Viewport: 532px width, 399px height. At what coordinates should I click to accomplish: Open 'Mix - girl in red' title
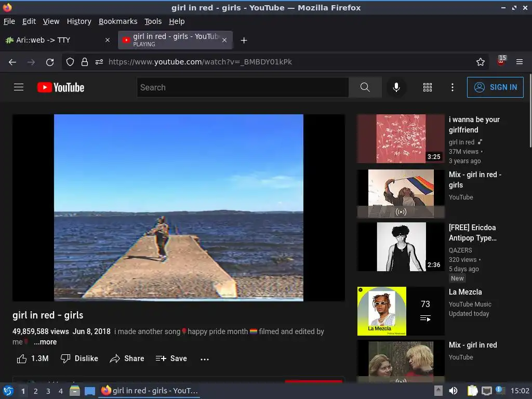[x=473, y=345]
